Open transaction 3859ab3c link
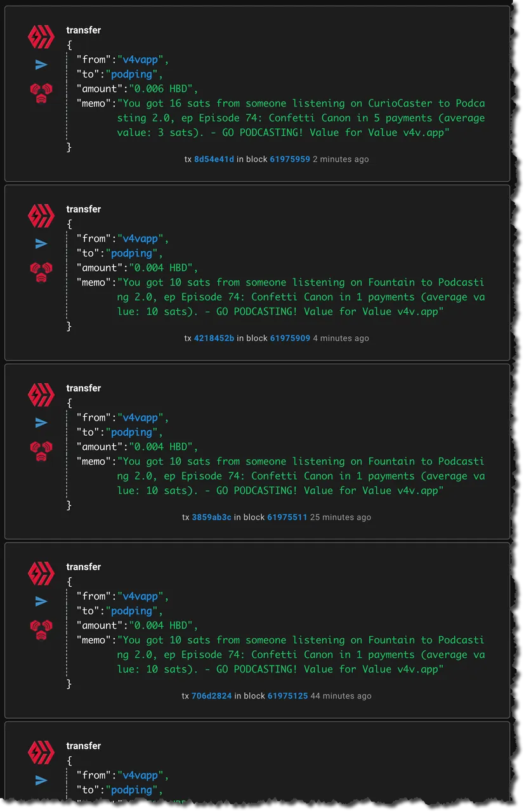 211,517
